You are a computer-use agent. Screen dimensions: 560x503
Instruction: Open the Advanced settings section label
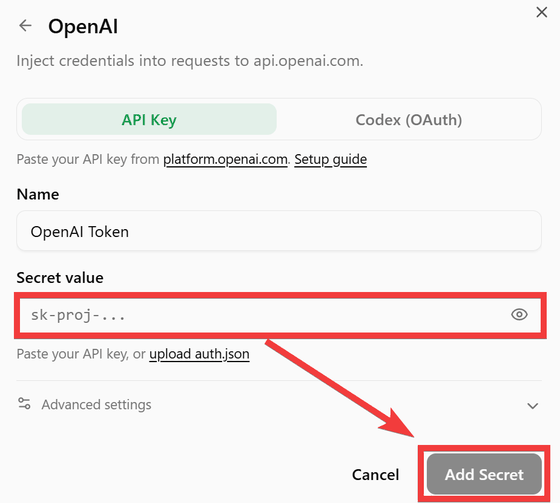(96, 405)
